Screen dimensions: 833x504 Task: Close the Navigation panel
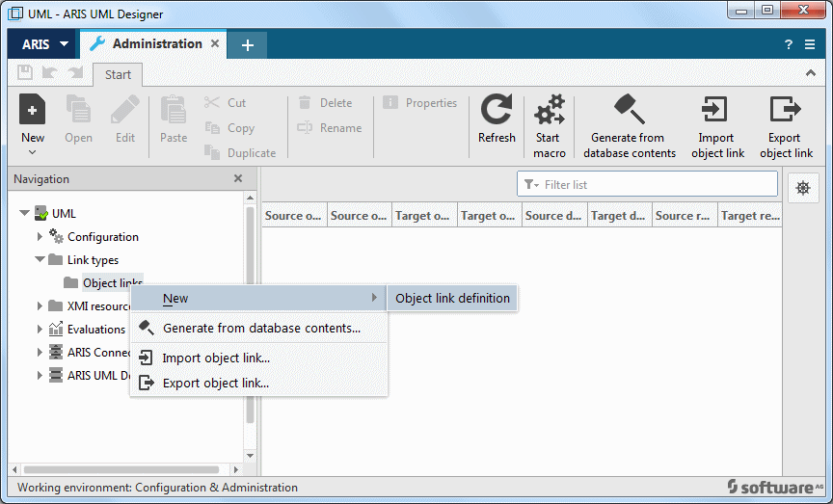click(x=238, y=179)
